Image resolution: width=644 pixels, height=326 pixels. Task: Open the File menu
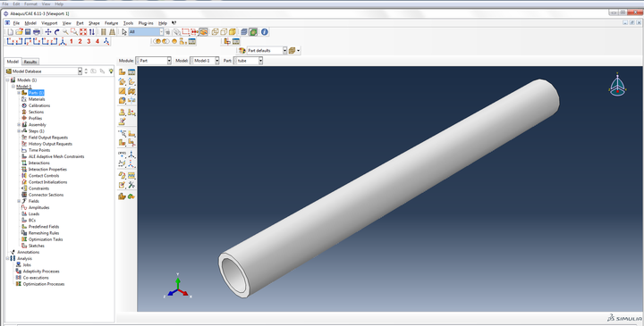point(16,23)
